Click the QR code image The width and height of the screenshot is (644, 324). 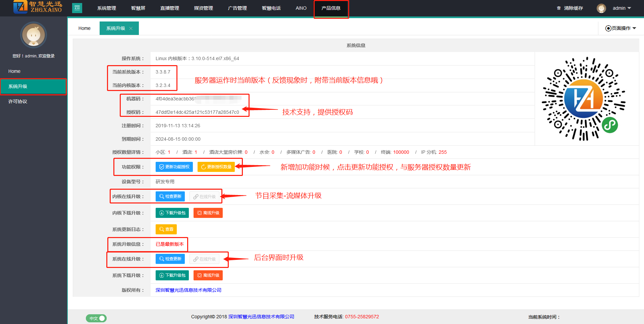(x=583, y=99)
